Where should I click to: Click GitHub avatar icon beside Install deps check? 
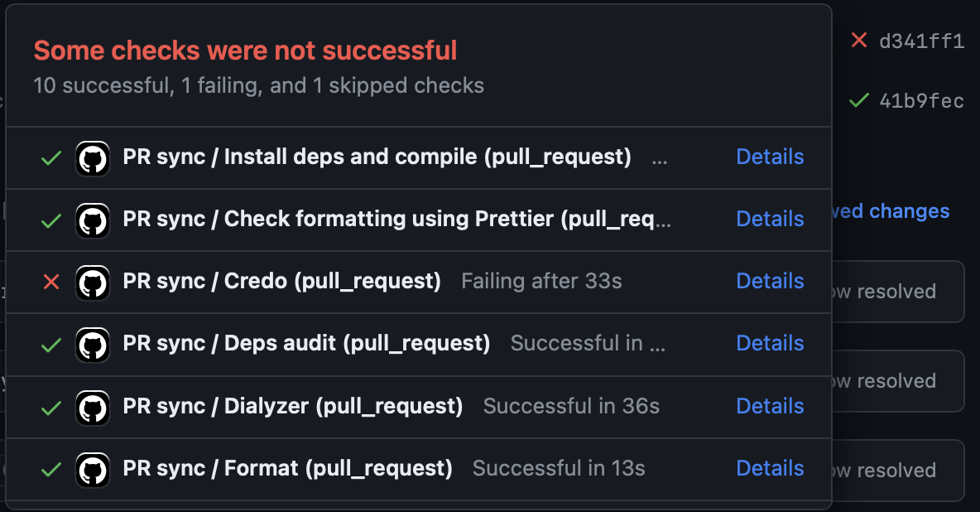click(x=93, y=157)
